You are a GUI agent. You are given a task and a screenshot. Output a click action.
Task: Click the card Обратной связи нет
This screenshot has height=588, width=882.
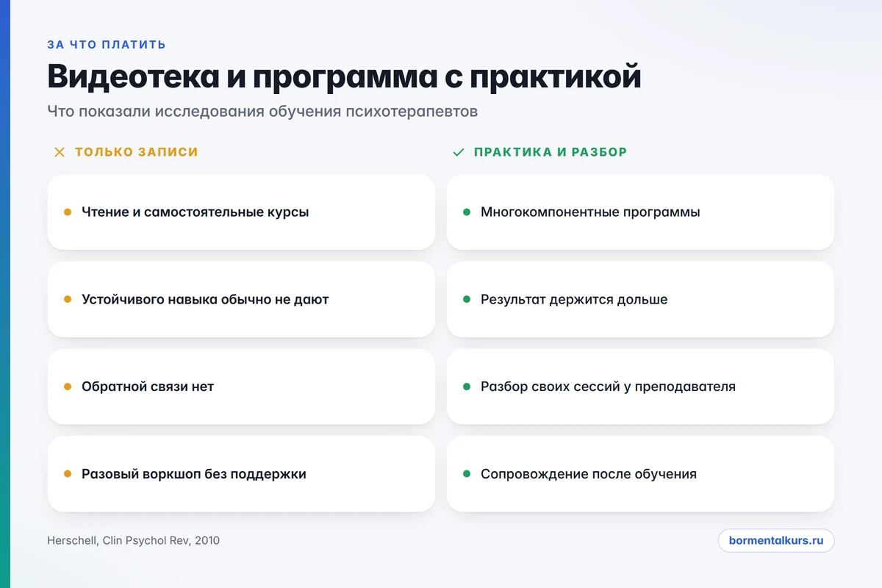241,387
